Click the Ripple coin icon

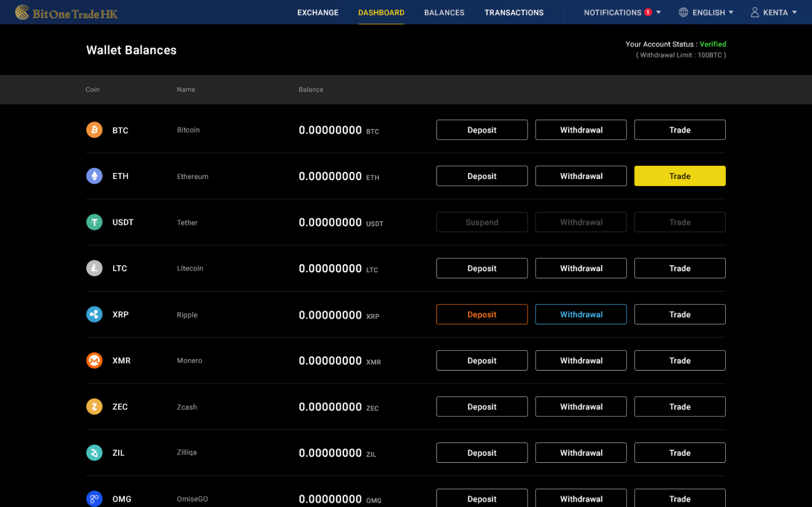pyautogui.click(x=94, y=314)
